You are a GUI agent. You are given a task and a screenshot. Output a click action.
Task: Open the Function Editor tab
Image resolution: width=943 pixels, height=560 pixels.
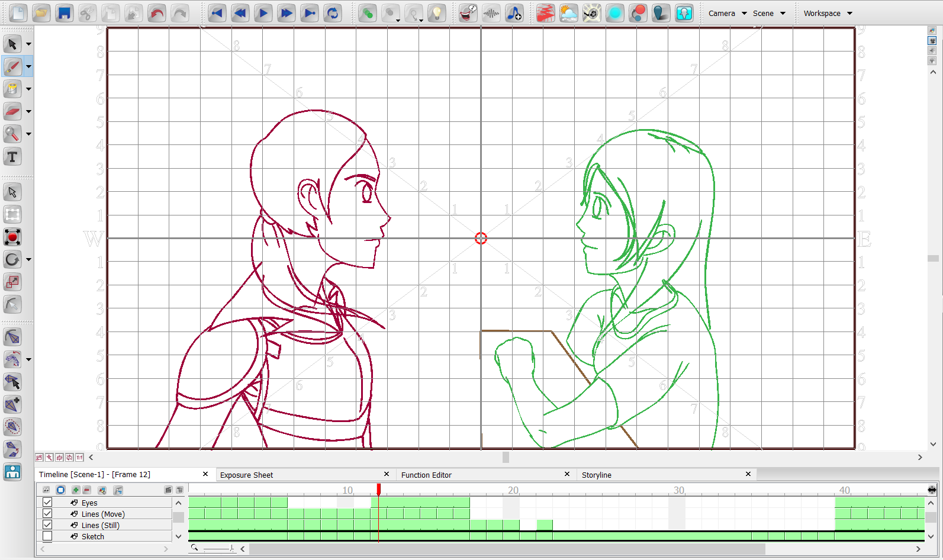click(x=426, y=475)
